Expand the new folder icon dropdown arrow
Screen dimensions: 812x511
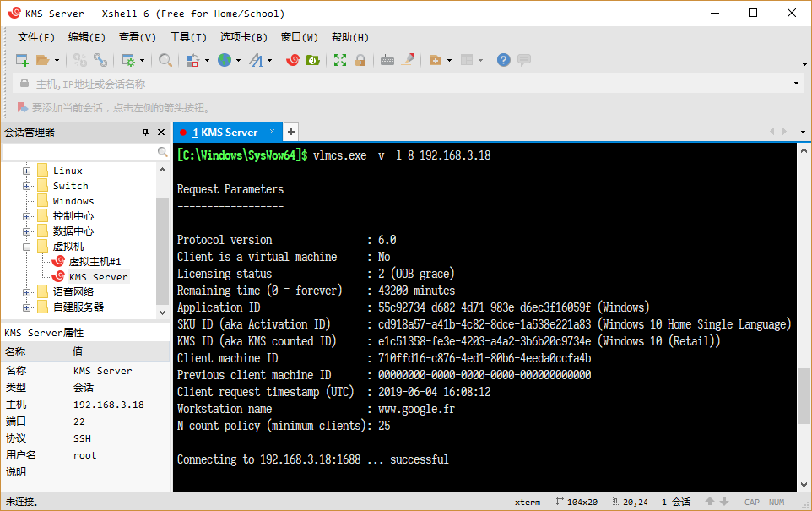coord(449,61)
